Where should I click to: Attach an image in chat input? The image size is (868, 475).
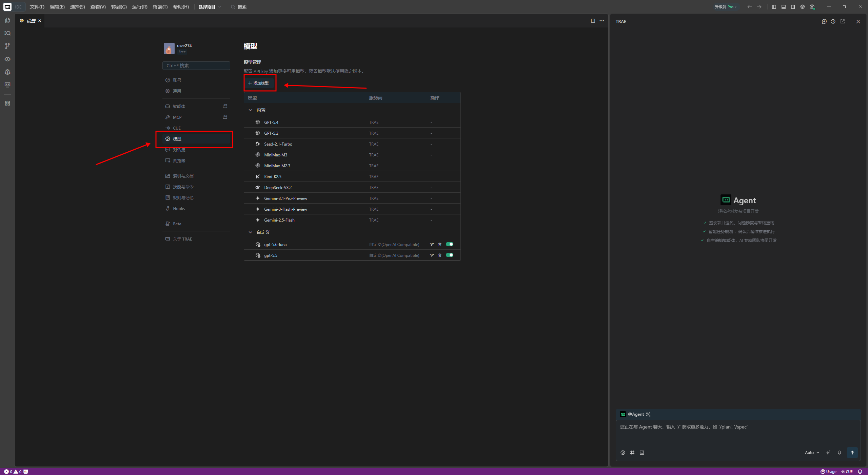tap(642, 453)
